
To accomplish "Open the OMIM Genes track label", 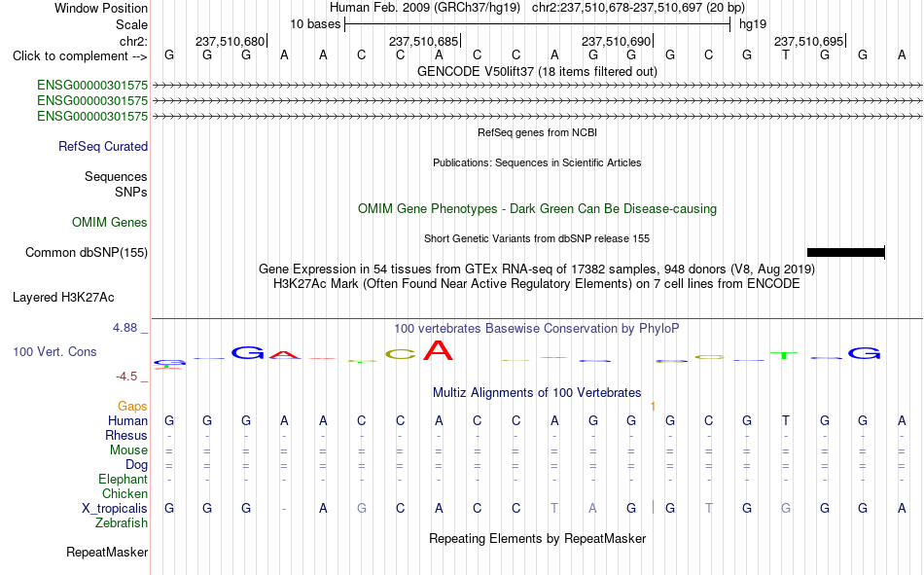I will point(109,223).
